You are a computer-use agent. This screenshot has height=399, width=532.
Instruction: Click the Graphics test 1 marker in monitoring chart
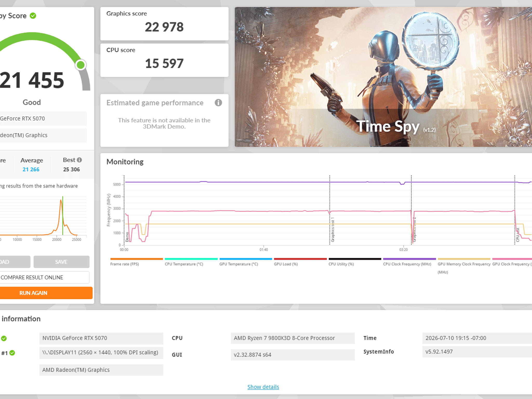pos(332,230)
